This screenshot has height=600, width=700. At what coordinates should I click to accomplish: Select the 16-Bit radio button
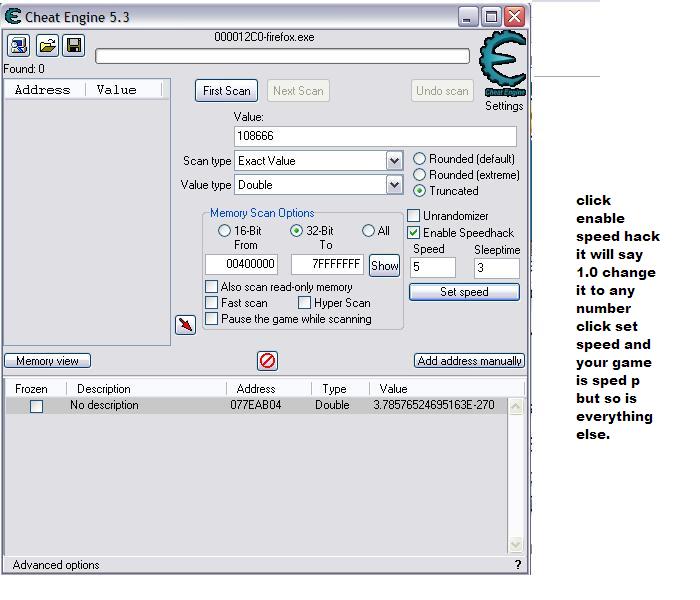(x=224, y=231)
